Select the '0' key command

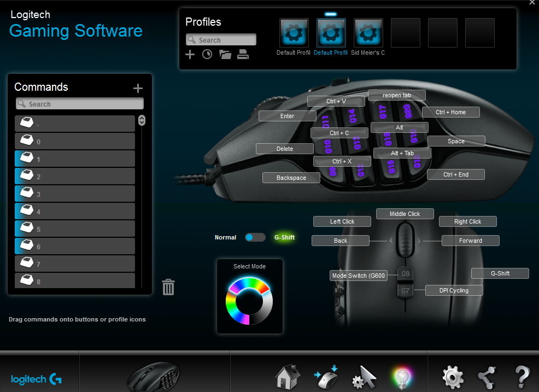coord(75,141)
